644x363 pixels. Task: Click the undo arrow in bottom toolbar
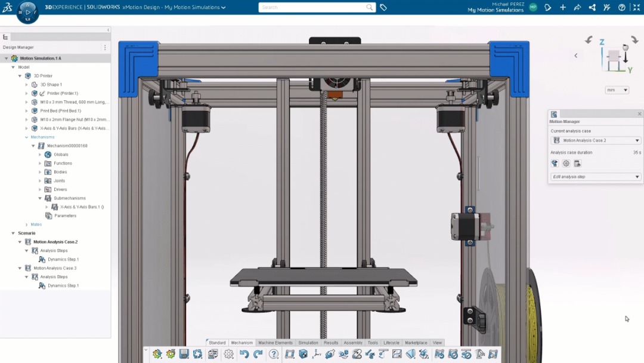pyautogui.click(x=244, y=354)
